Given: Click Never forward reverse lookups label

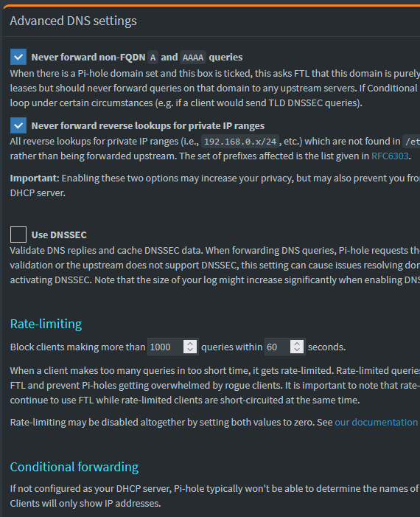Looking at the screenshot, I should 148,125.
